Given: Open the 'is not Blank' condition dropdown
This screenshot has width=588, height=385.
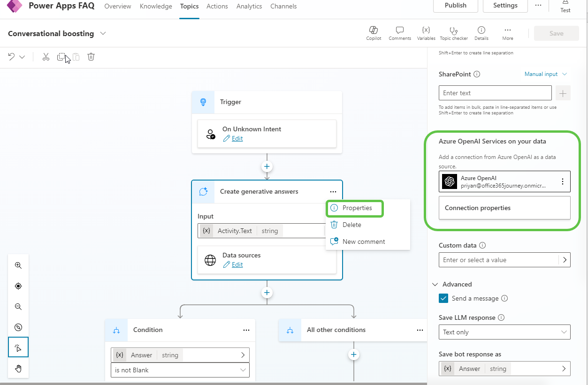Looking at the screenshot, I should pos(180,370).
